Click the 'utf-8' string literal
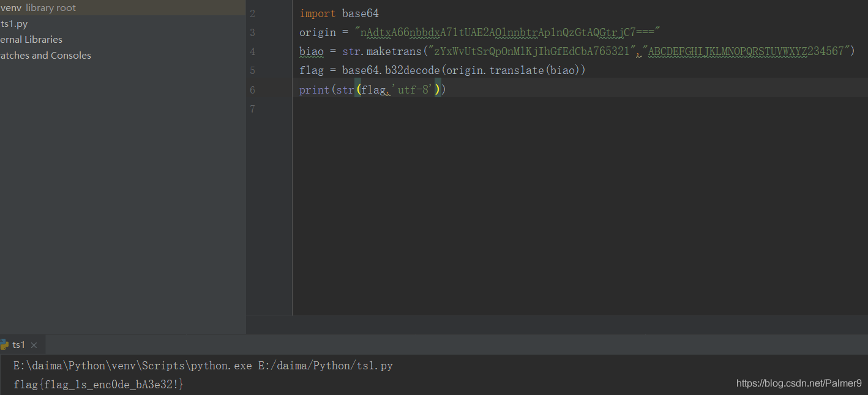 [x=413, y=90]
